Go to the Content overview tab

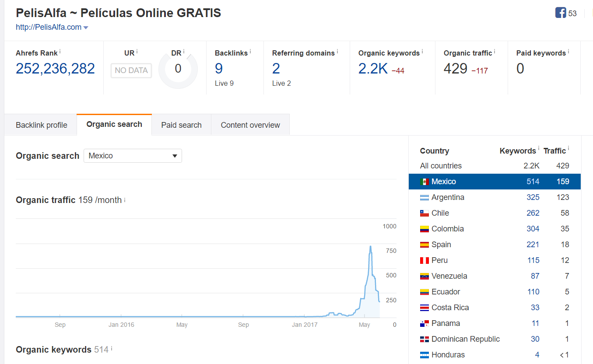[x=250, y=125]
